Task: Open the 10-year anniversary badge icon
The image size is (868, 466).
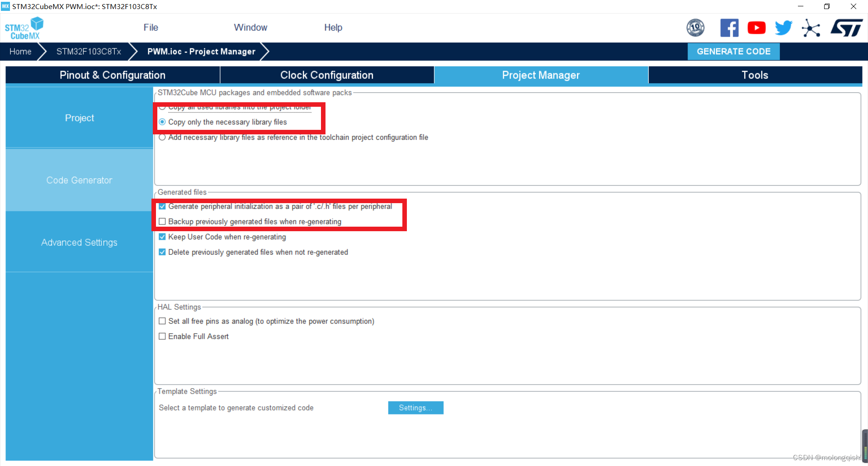Action: click(x=695, y=28)
